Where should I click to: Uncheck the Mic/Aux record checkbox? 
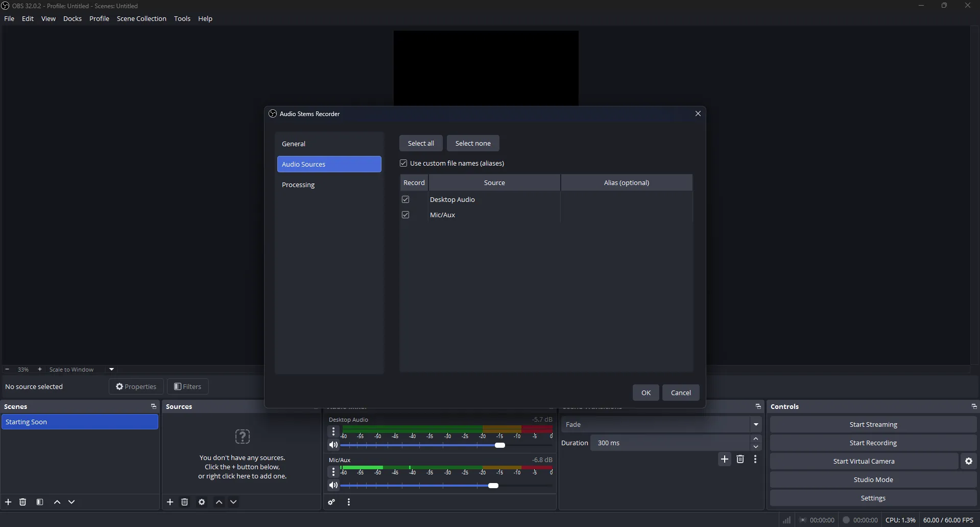click(405, 215)
